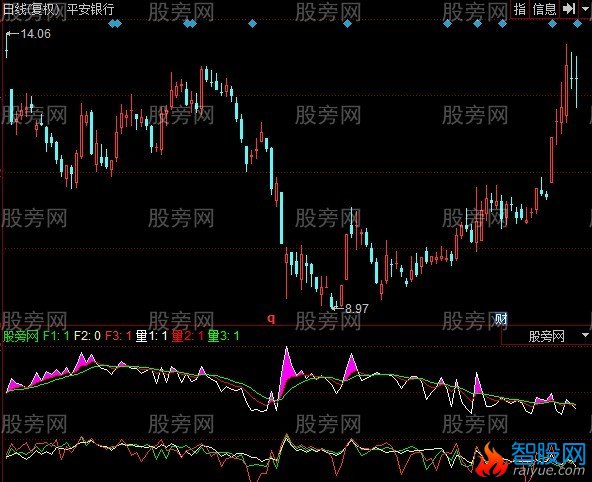Click the 14.06 high price arrow label
Screen dimensions: 592x482
(x=28, y=34)
